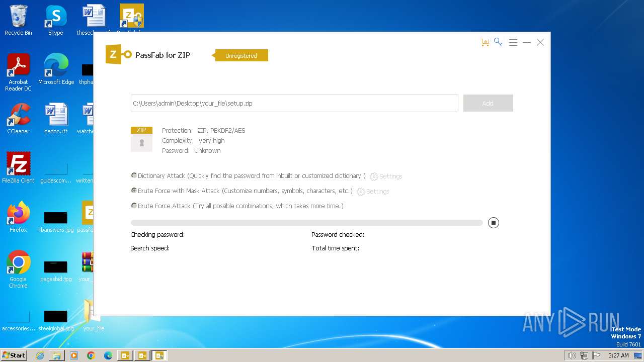Viewport: 644px width, 362px height.
Task: Click the password recovery progress bar
Action: tap(306, 223)
